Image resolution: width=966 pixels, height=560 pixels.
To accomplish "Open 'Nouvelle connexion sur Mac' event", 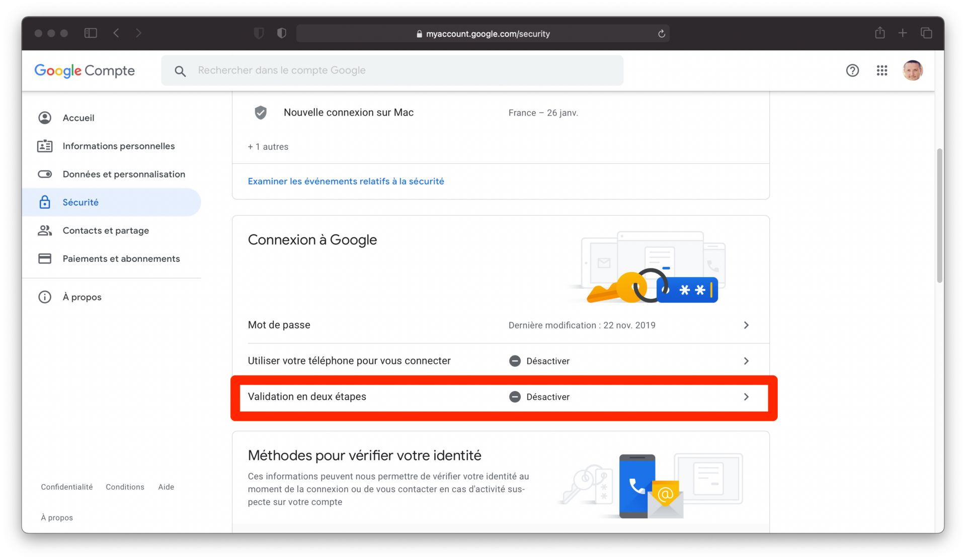I will point(501,113).
